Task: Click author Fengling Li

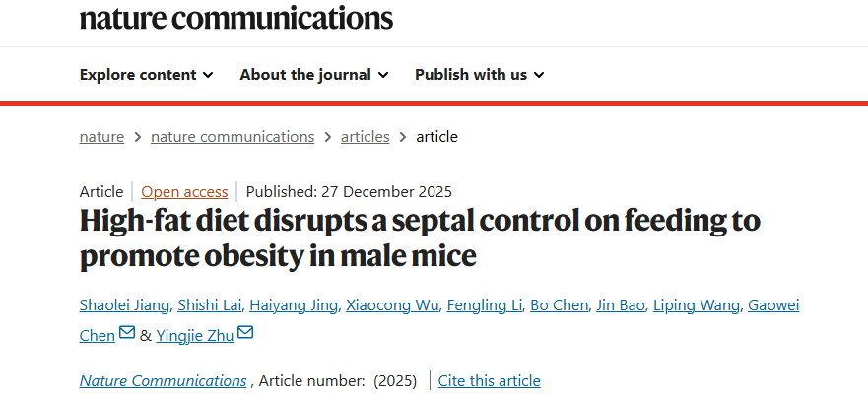Action: (x=484, y=305)
